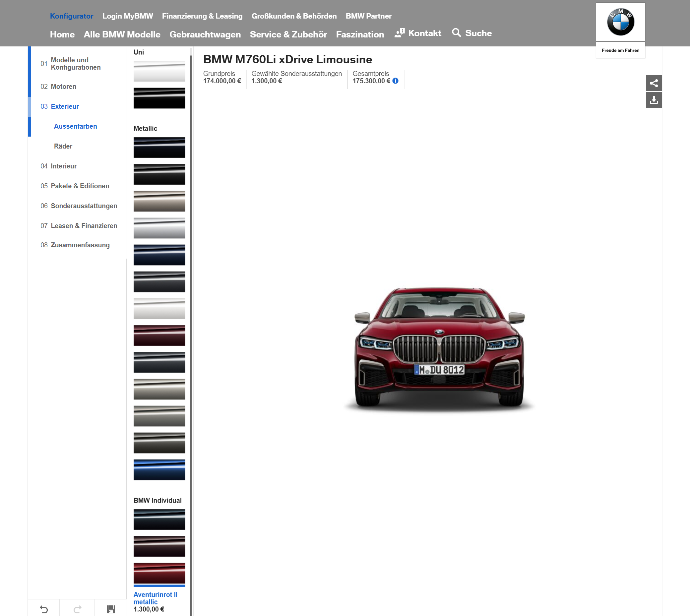Click the share icon on right edge
The height and width of the screenshot is (616, 690).
click(x=654, y=83)
